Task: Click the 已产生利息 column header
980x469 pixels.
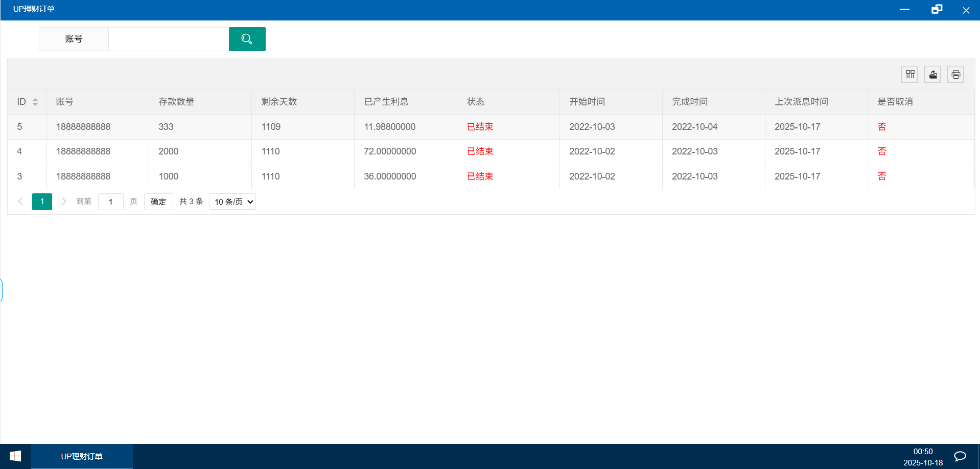Action: 386,102
